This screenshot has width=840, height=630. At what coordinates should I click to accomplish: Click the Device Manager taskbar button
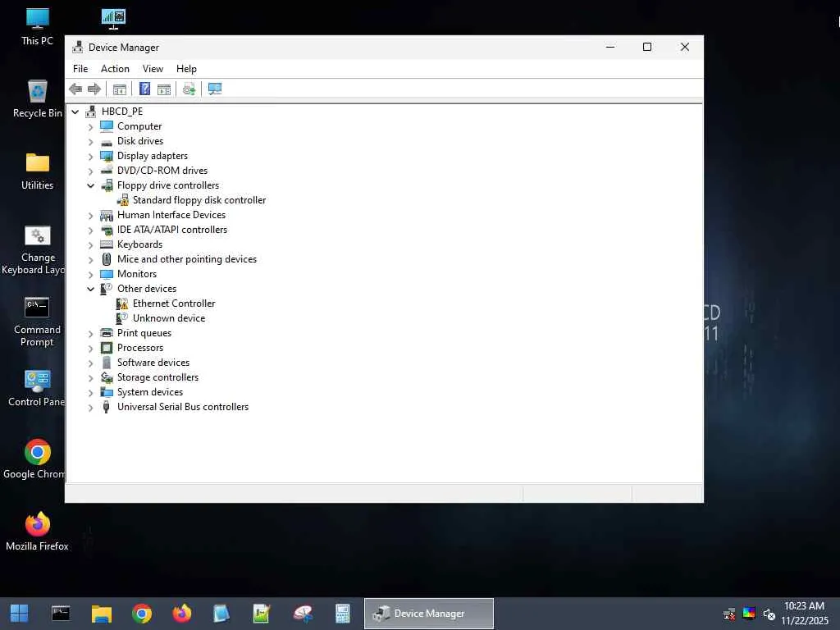428,614
